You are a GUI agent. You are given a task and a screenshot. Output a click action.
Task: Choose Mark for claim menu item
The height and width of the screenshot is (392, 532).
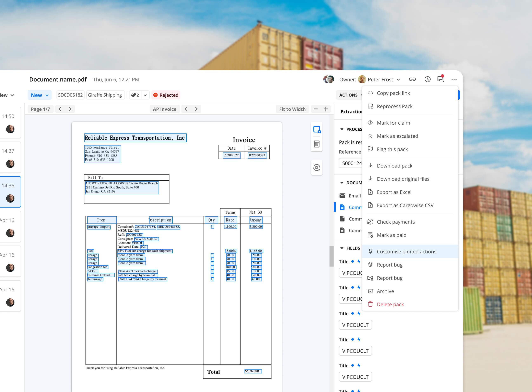pos(393,123)
